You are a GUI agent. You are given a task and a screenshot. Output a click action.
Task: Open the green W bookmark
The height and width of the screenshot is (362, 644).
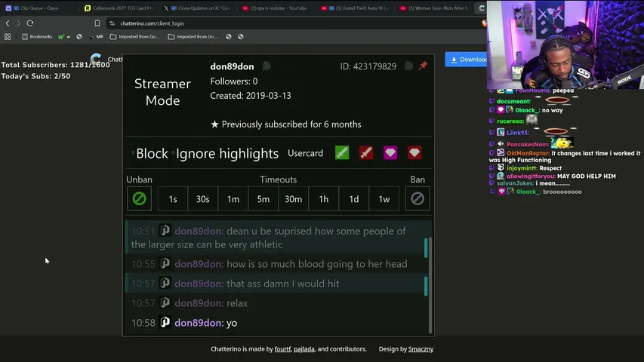(63, 36)
